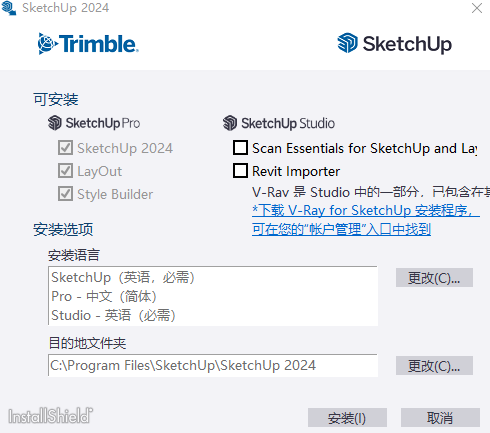This screenshot has height=433, width=490.
Task: Open the V-Ray for SketchUp download link
Action: point(366,220)
